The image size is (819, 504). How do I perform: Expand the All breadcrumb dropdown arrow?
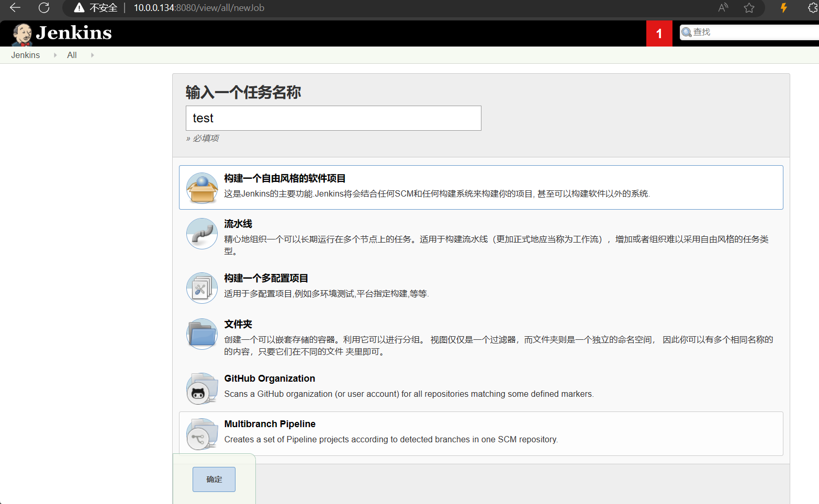pyautogui.click(x=93, y=55)
